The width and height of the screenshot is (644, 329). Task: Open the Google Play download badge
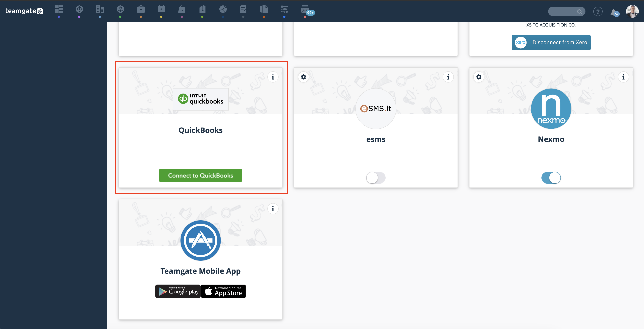click(x=178, y=291)
